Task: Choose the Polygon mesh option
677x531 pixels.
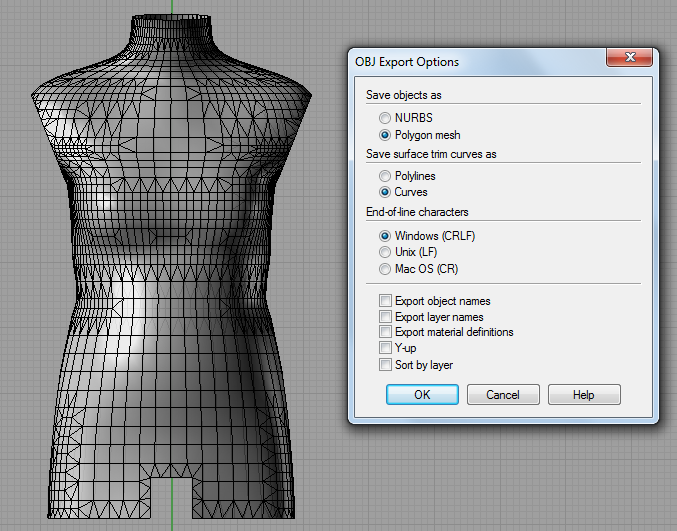Action: coord(385,134)
